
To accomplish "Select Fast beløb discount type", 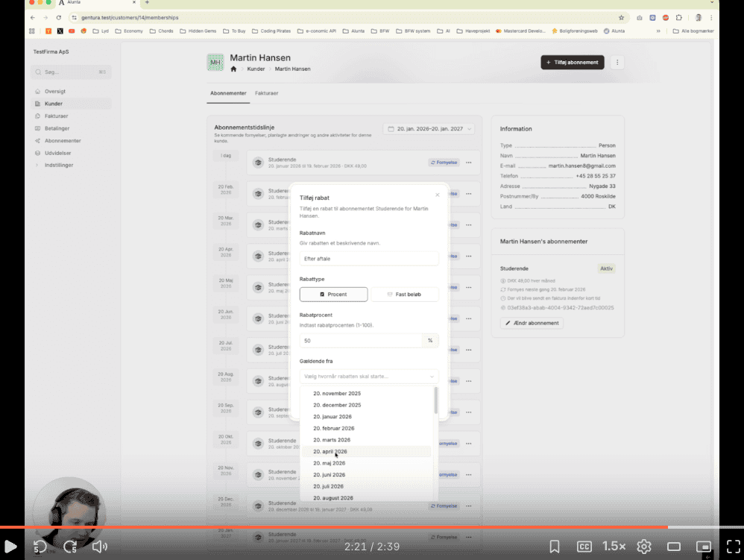I will click(404, 295).
